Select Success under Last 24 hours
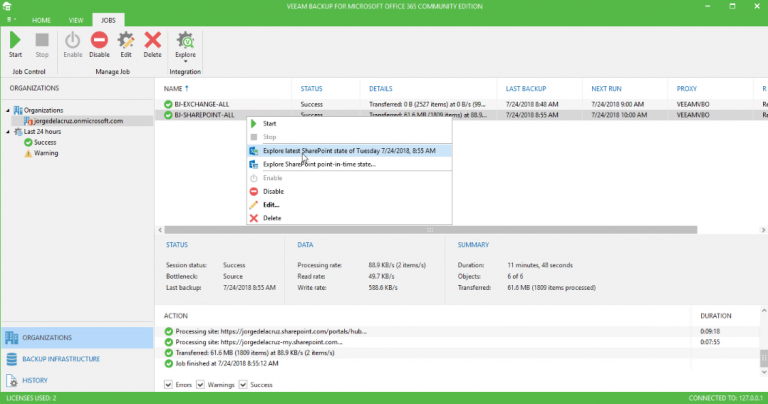 coord(45,143)
